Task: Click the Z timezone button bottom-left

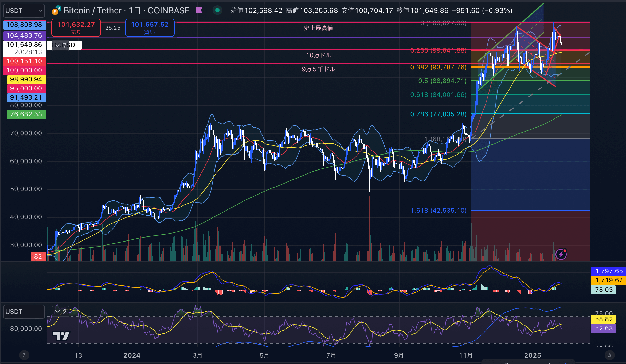Action: click(24, 355)
